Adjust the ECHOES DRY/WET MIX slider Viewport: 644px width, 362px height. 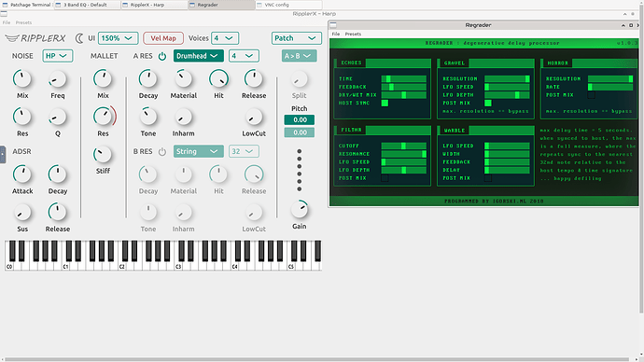click(x=404, y=95)
